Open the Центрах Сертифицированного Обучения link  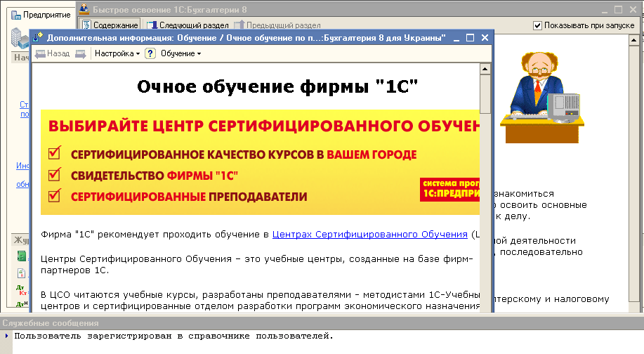coord(369,235)
